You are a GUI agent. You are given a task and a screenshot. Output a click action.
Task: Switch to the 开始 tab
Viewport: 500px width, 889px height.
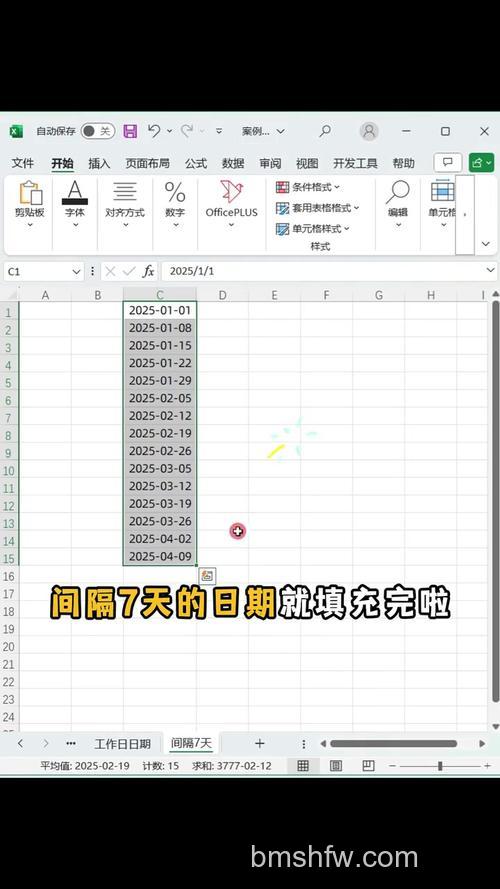[62, 163]
